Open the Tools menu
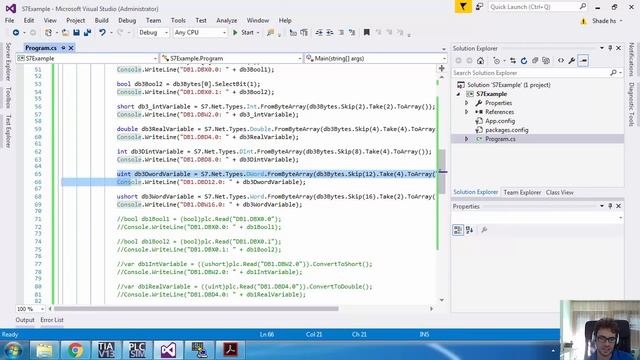The height and width of the screenshot is (360, 640). click(178, 20)
